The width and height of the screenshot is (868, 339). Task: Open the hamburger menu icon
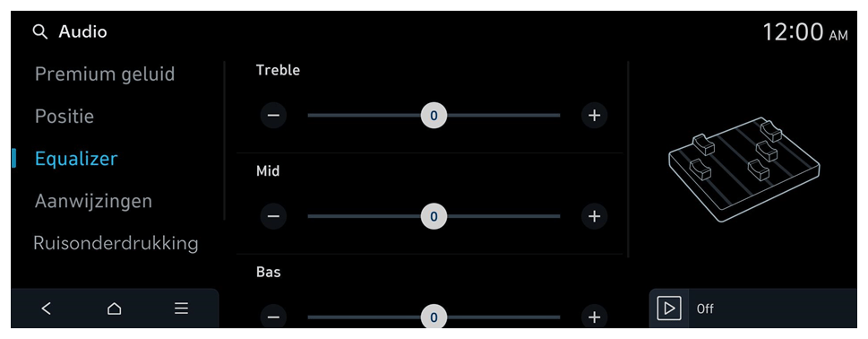click(x=182, y=309)
